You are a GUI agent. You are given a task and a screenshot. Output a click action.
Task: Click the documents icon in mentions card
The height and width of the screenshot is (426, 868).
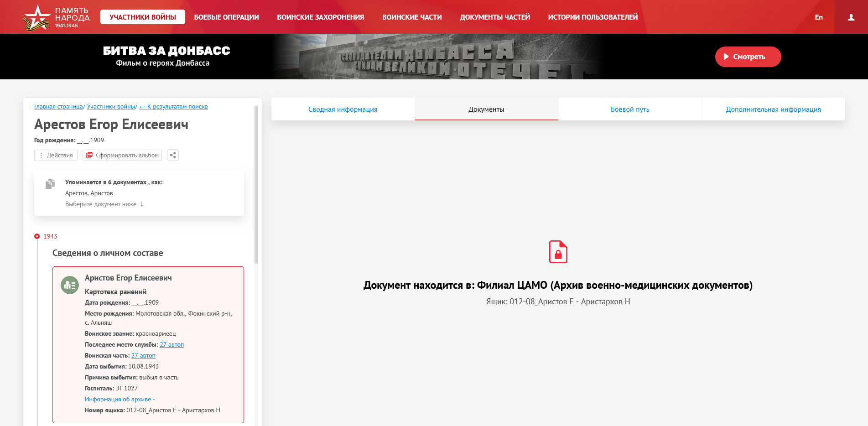(50, 184)
